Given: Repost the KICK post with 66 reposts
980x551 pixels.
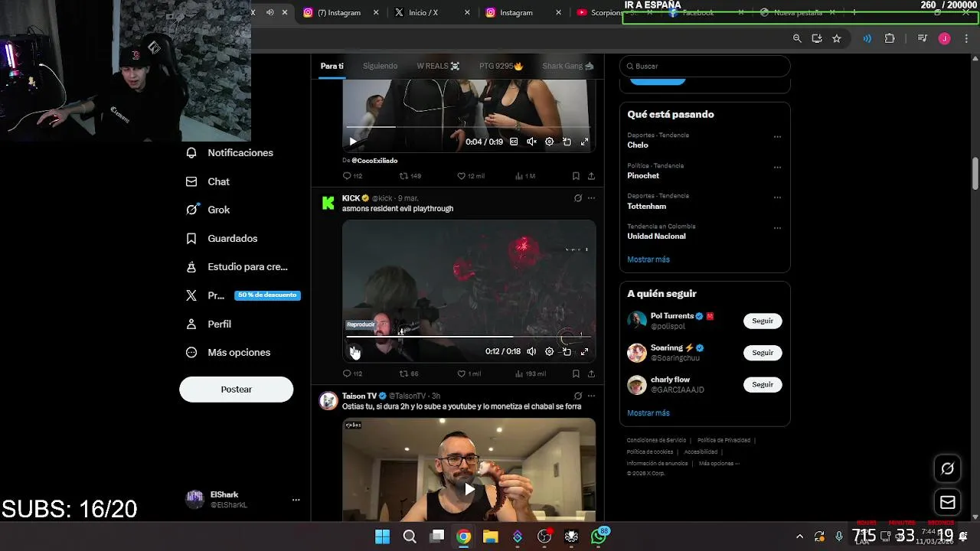Looking at the screenshot, I should tap(409, 373).
